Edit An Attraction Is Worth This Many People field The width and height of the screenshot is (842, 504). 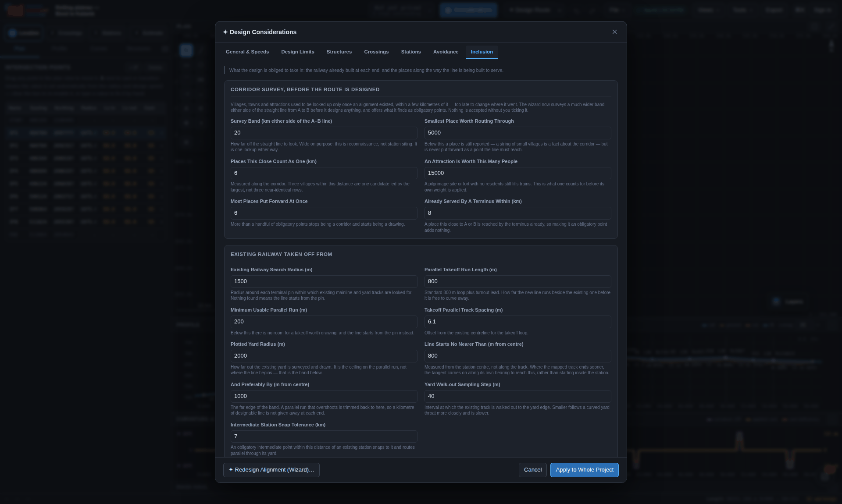coord(517,173)
